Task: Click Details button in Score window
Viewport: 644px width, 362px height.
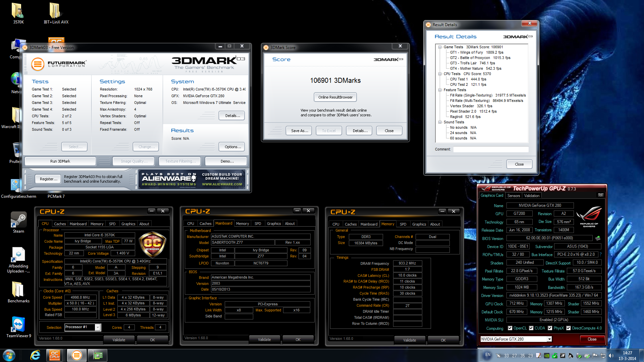Action: [x=360, y=131]
